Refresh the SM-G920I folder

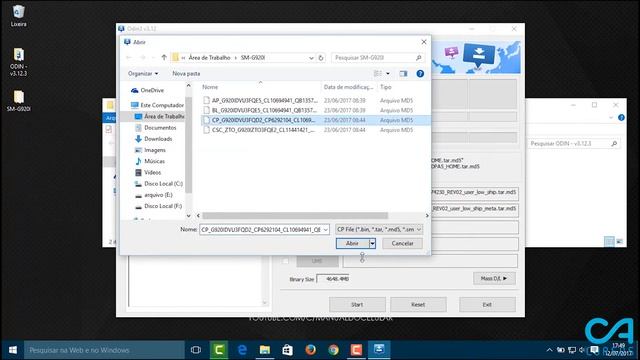coord(321,58)
